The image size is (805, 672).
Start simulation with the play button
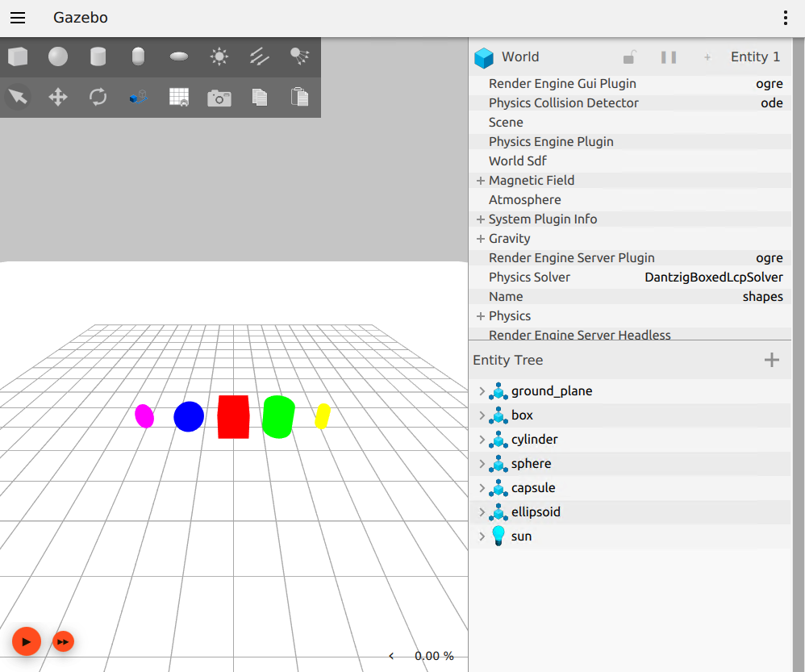coord(26,641)
